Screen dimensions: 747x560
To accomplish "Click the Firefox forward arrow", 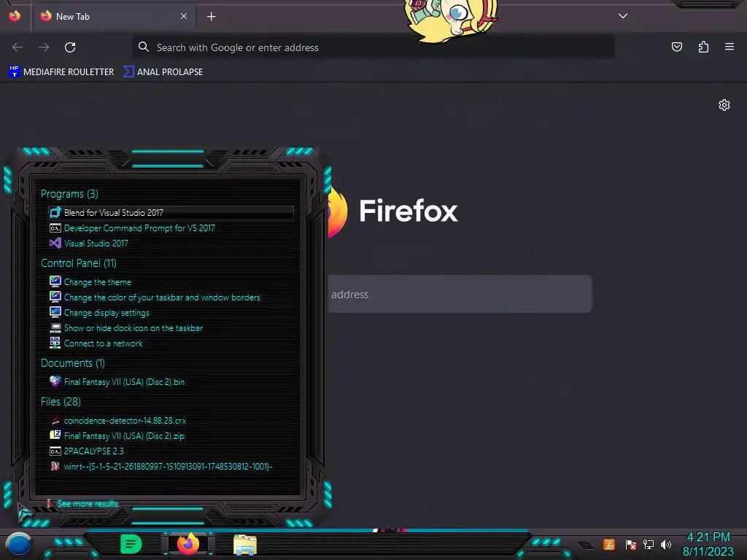I will click(44, 47).
